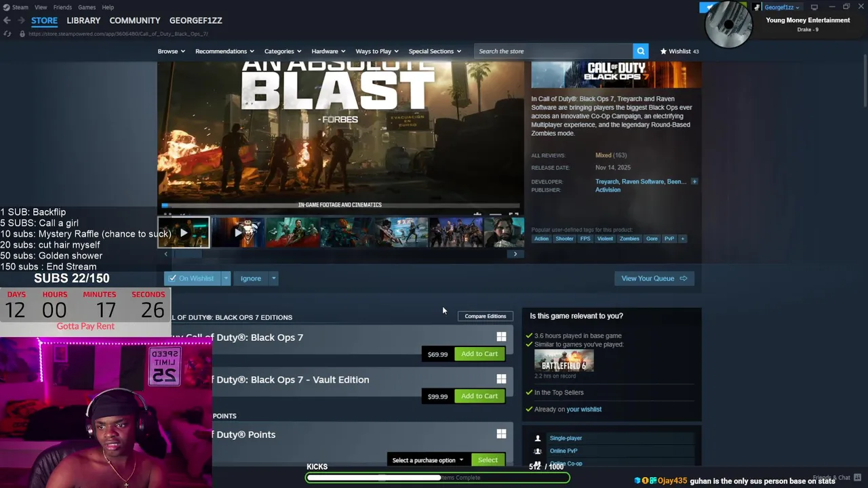The height and width of the screenshot is (488, 868).
Task: Open the Georgef1zz account dropdown
Action: (782, 7)
